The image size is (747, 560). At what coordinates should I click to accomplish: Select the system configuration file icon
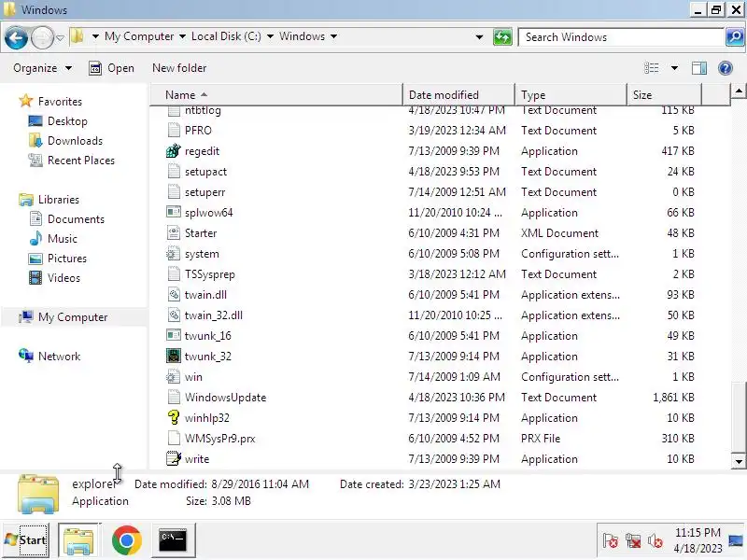(x=174, y=254)
